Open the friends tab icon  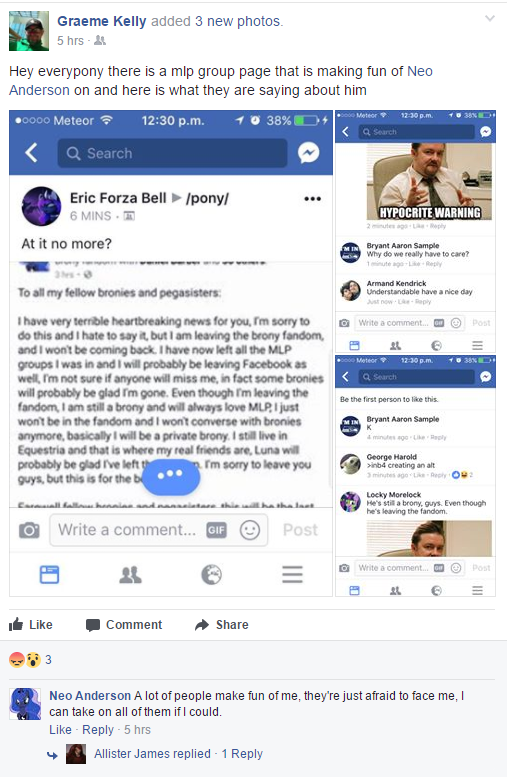pos(130,575)
